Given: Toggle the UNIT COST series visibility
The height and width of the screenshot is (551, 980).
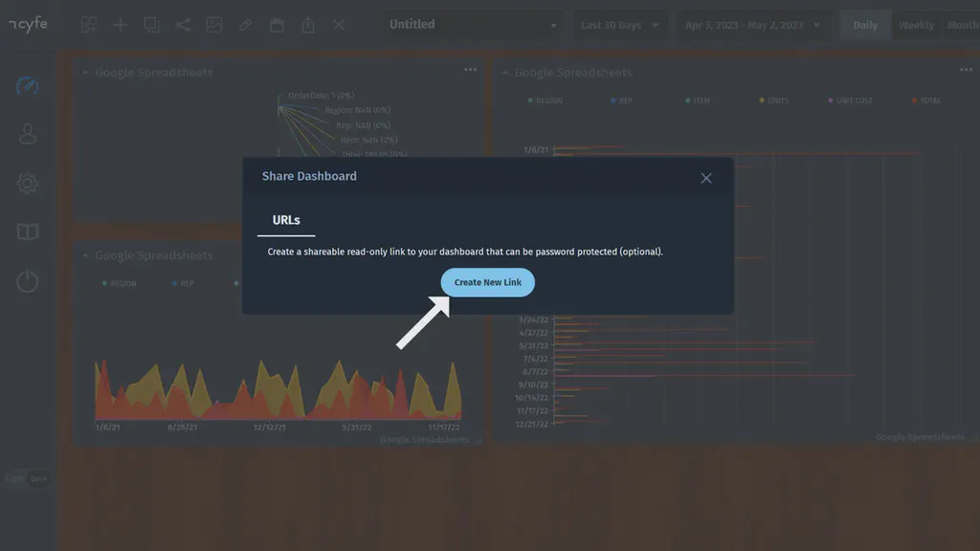Looking at the screenshot, I should pos(850,99).
